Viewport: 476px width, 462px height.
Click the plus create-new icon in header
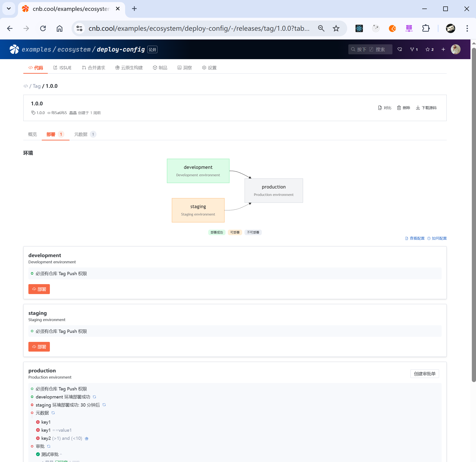pyautogui.click(x=443, y=49)
